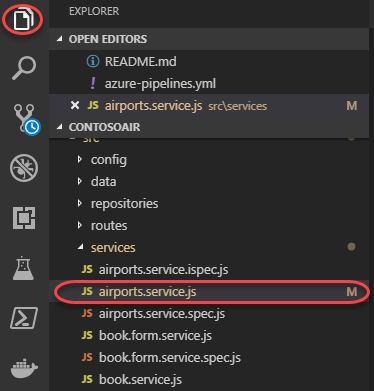Open the Source Control view icon
374x391 pixels.
[x=26, y=119]
